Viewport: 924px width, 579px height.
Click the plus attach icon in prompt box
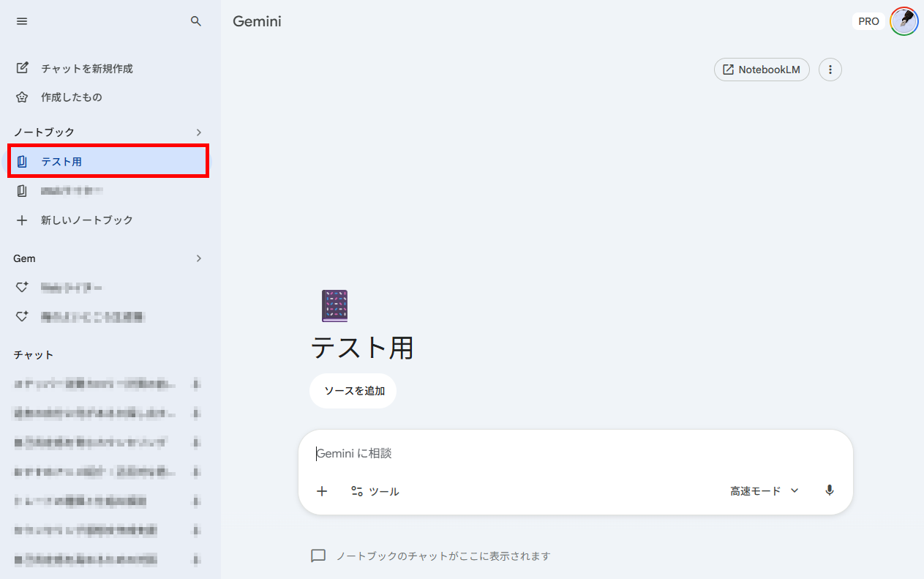point(322,491)
